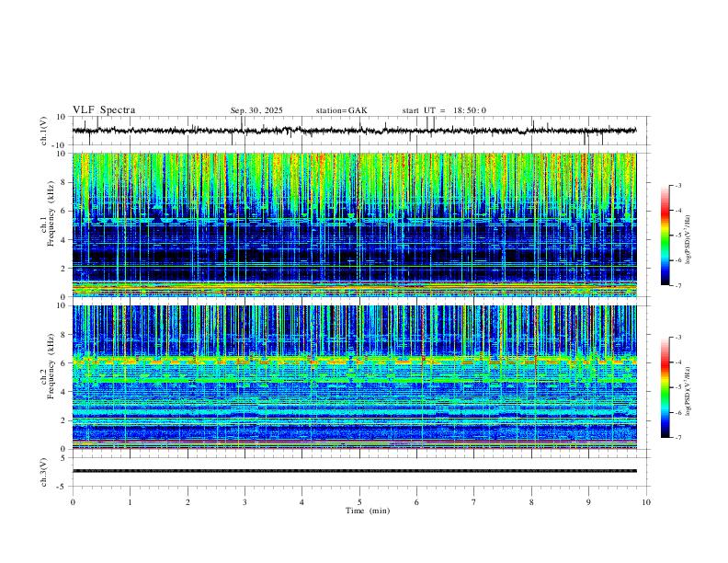This screenshot has width=728, height=563.
Task: Click the ch.1 voltage waveform trace
Action: pos(354,131)
